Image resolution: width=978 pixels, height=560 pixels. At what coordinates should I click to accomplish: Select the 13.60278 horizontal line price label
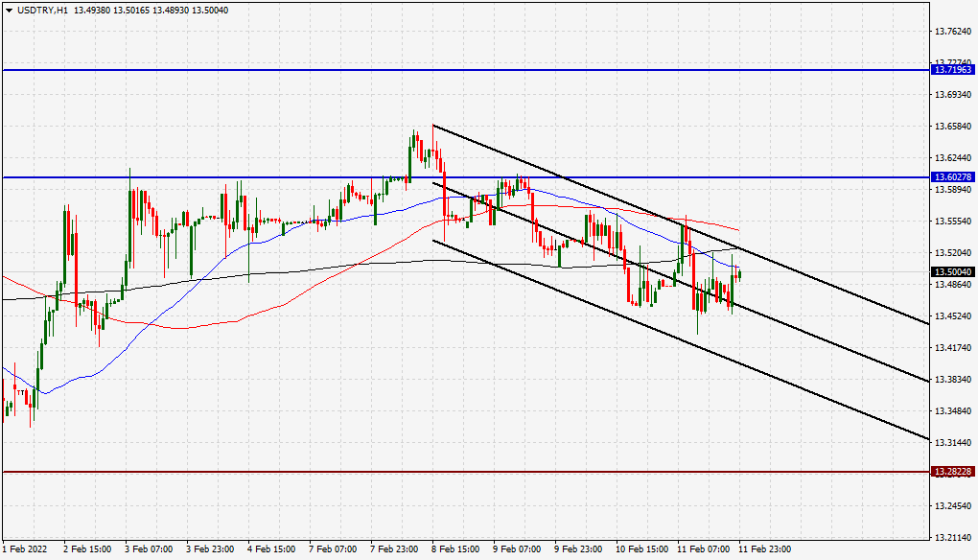pyautogui.click(x=952, y=177)
